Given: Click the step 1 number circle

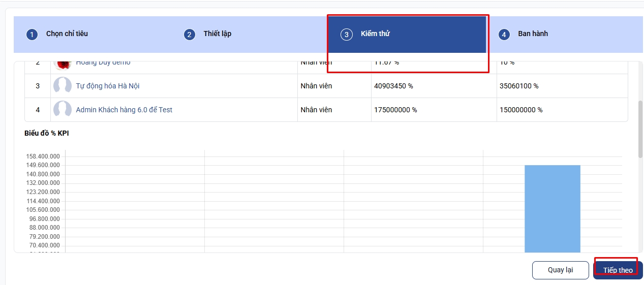Looking at the screenshot, I should [32, 35].
